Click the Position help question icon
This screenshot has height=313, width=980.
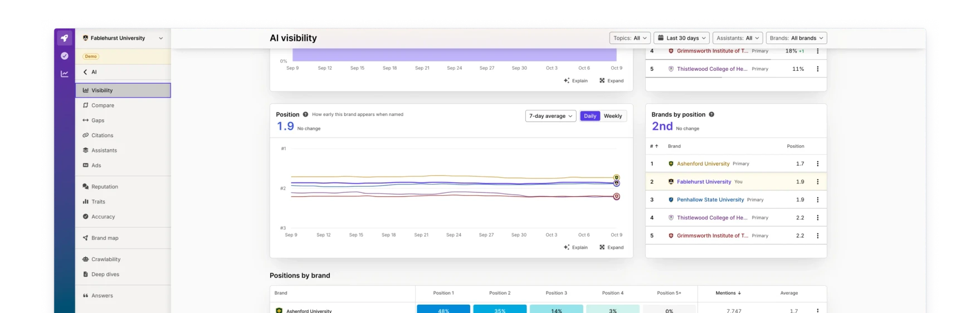coord(305,114)
